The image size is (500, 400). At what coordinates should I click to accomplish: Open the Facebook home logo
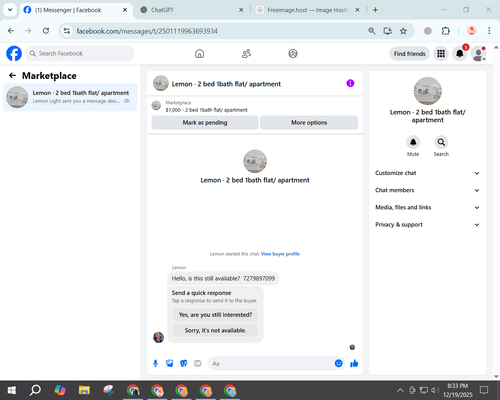tap(14, 53)
